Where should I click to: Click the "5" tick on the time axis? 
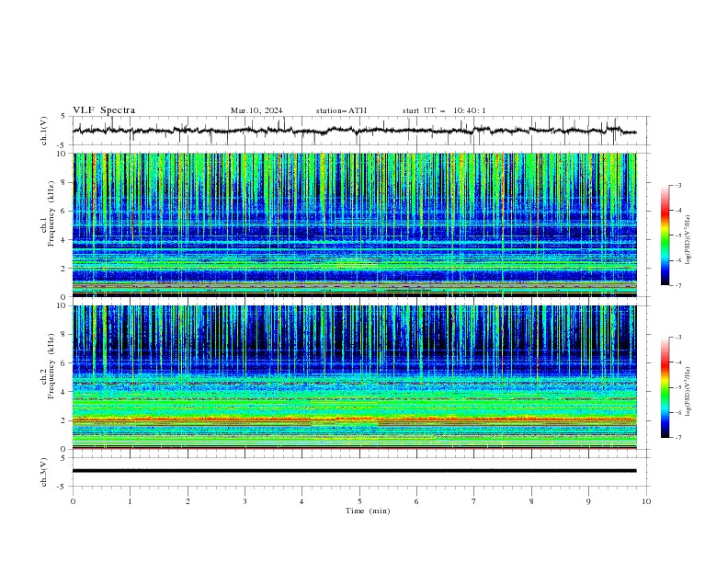(x=359, y=501)
